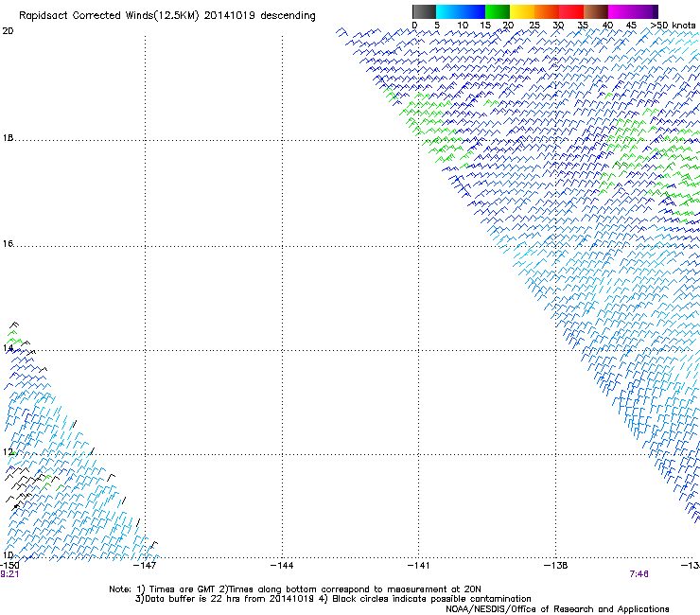Image resolution: width=700 pixels, height=615 pixels.
Task: Click the chart title 'Rapidscat Corrected Winds(12.5KM)'
Action: point(109,16)
